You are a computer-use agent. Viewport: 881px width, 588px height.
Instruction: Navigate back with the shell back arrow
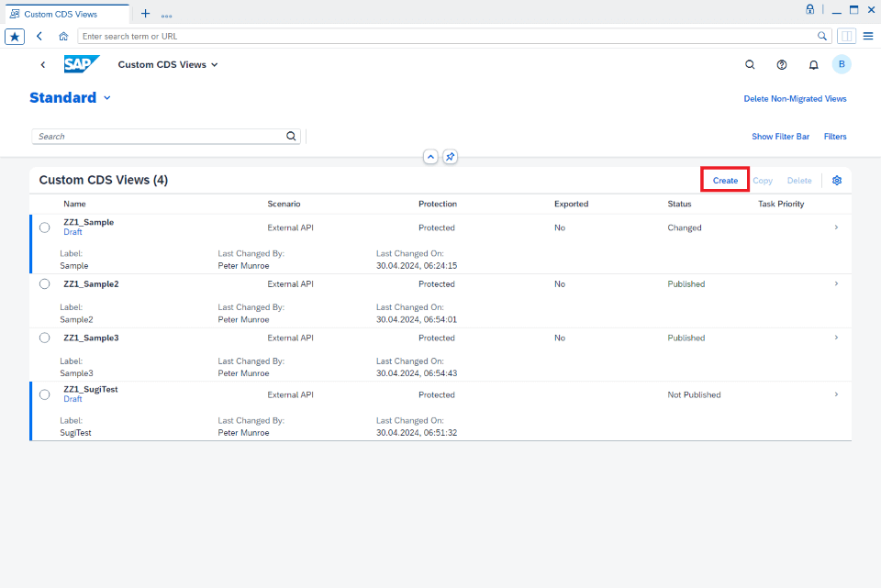43,64
